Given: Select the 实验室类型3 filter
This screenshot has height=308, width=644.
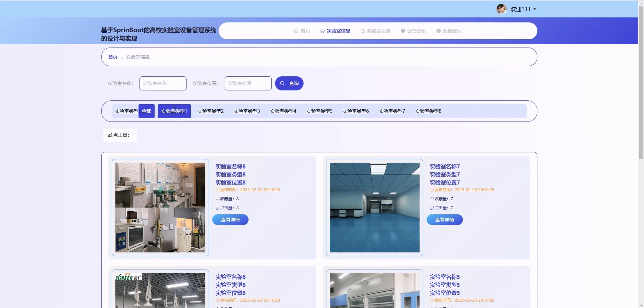Looking at the screenshot, I should (x=247, y=111).
